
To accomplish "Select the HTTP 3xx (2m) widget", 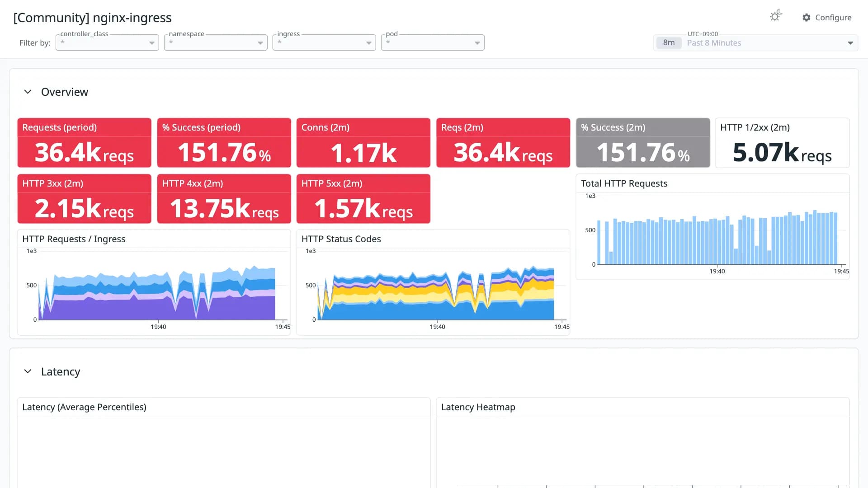I will click(x=85, y=199).
